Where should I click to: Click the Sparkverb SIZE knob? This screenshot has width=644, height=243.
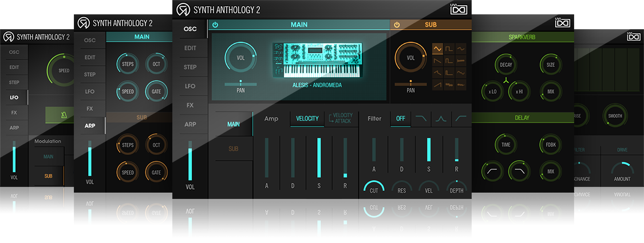click(551, 65)
